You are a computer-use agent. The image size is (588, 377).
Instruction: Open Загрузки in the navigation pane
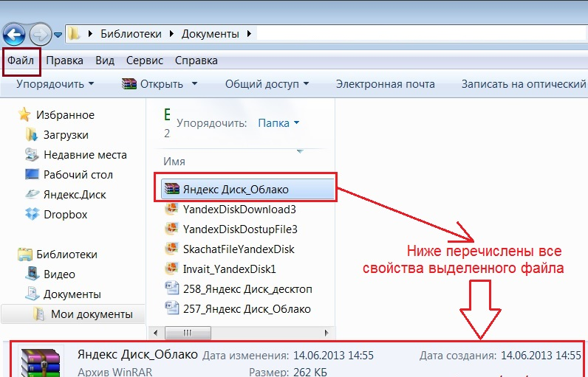pos(66,135)
